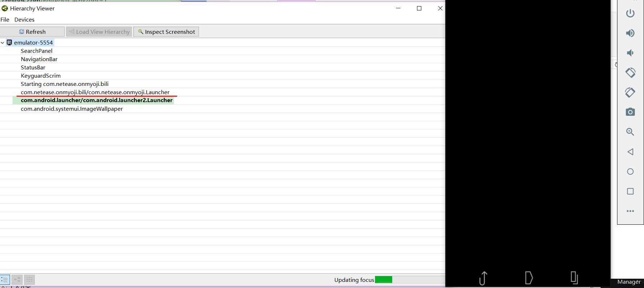
Task: Select Starting com.netease.onmyoji.bili row
Action: point(65,84)
